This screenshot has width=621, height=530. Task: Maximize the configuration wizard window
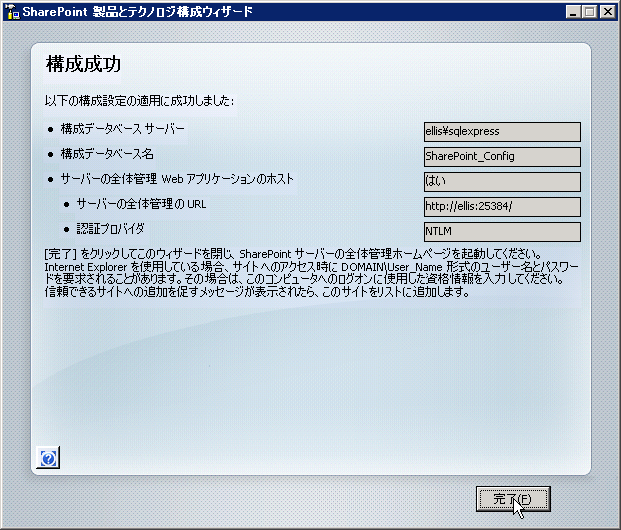(591, 12)
